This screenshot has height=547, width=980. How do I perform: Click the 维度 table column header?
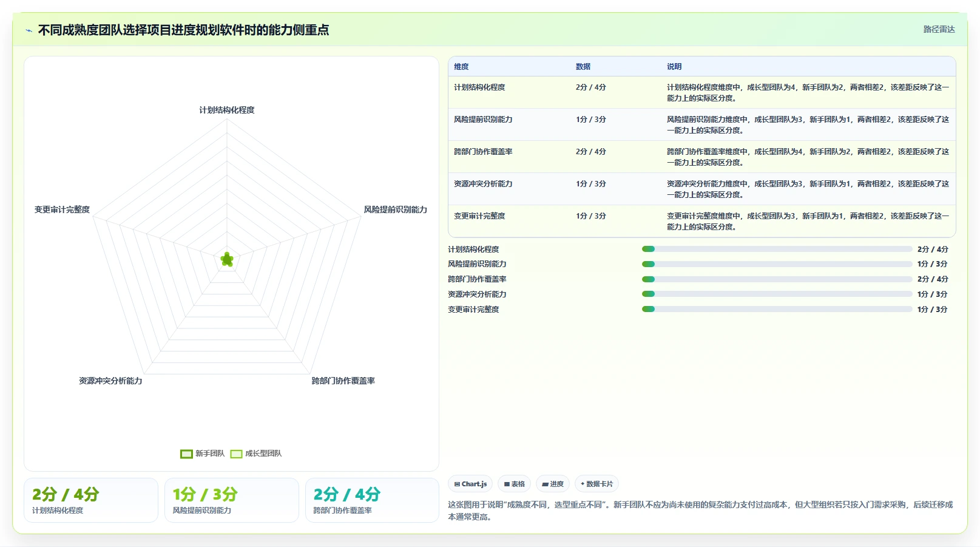[x=461, y=67]
